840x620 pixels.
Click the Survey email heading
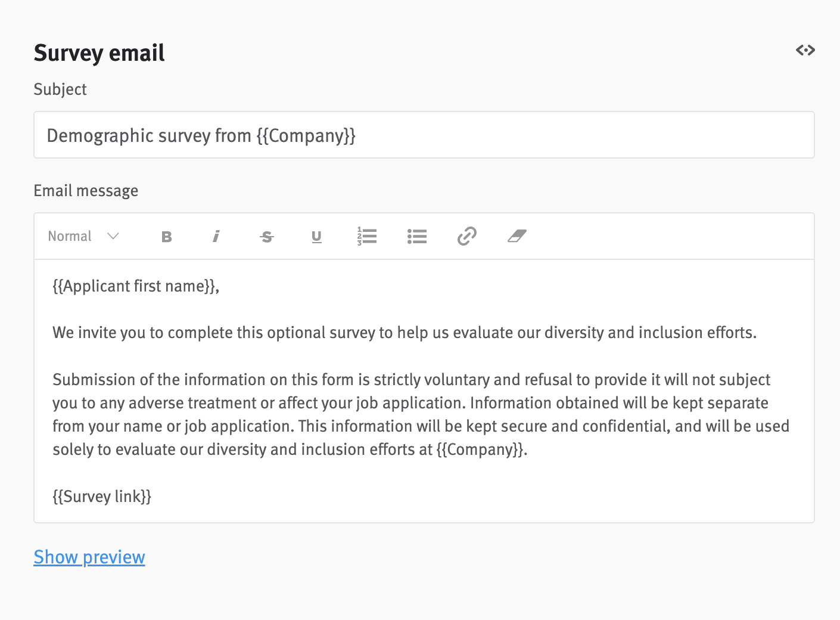99,52
